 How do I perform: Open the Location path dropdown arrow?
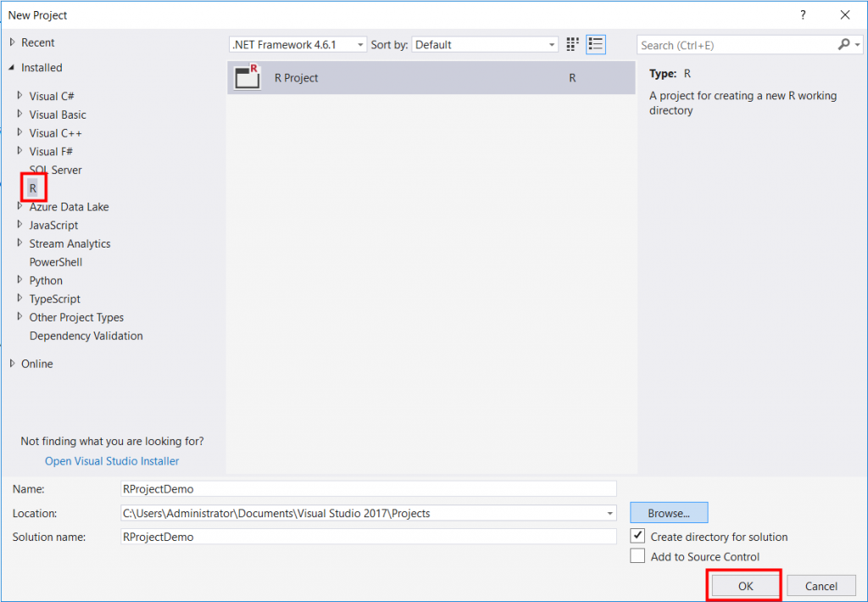[609, 513]
